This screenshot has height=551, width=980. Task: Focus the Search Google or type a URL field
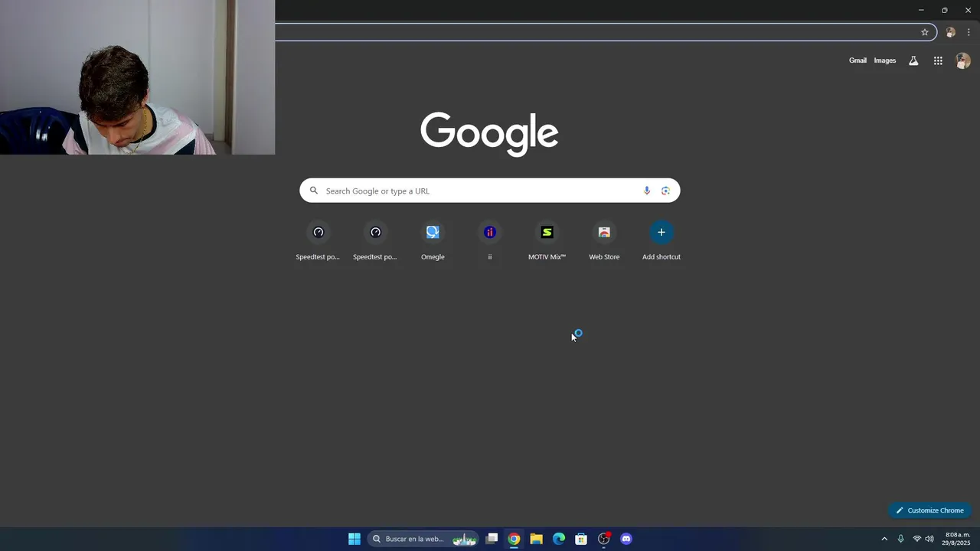pyautogui.click(x=489, y=191)
